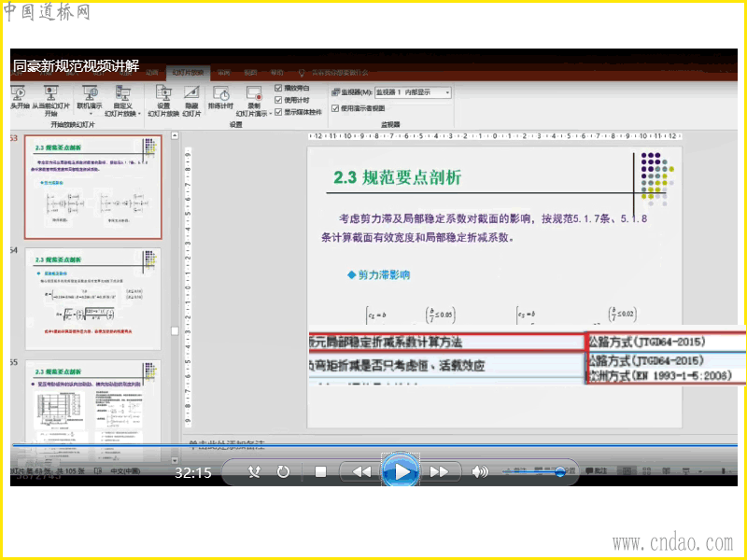The image size is (747, 560).
Task: Toggle 使用演示者视图 checkbox
Action: 335,108
